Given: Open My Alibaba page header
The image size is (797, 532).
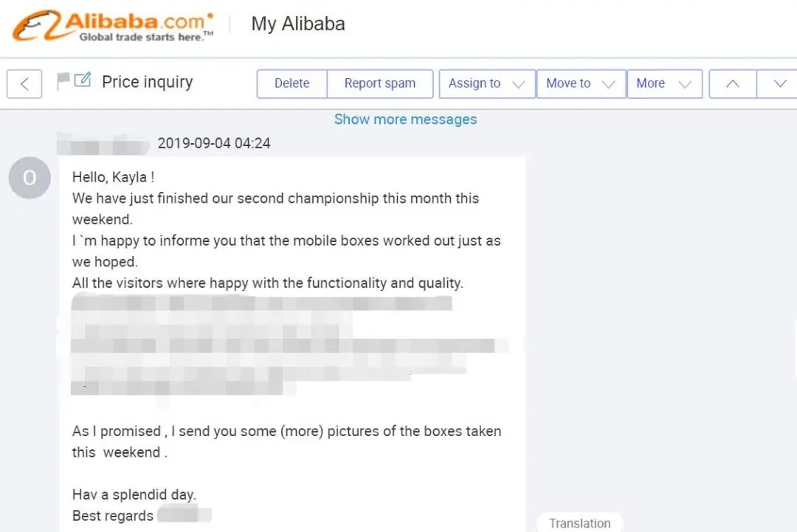Looking at the screenshot, I should click(298, 24).
